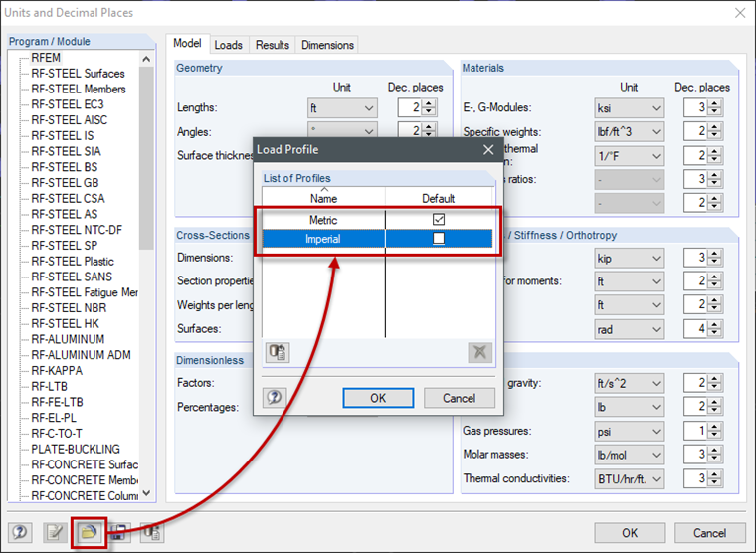Viewport: 756px width, 553px height.
Task: Open the ft/s^2 gravity unit dropdown
Action: pos(630,383)
